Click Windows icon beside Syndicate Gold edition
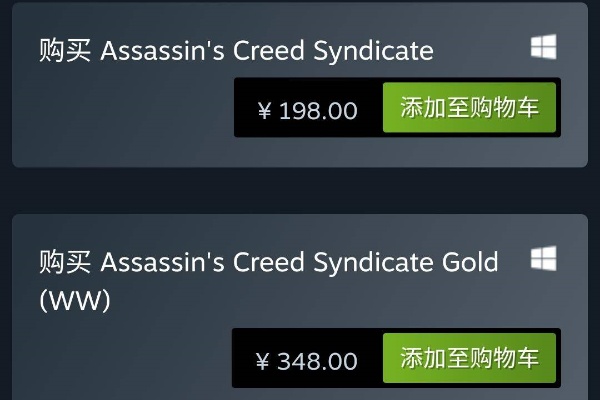 543,259
